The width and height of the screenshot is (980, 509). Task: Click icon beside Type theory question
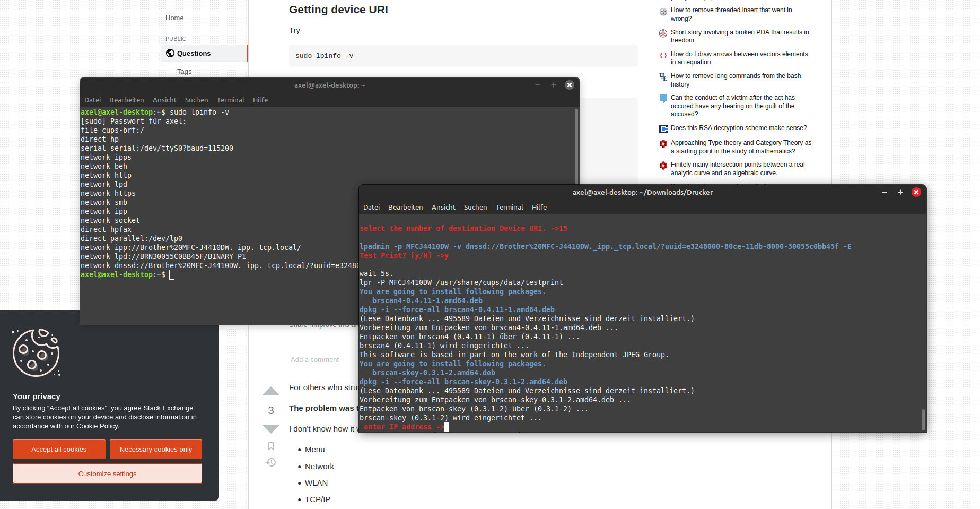[663, 144]
